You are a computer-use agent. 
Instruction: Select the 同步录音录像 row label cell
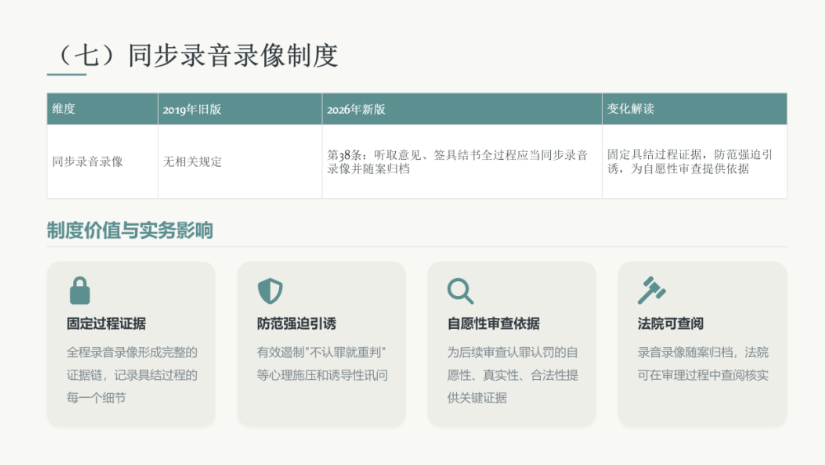[103, 161]
